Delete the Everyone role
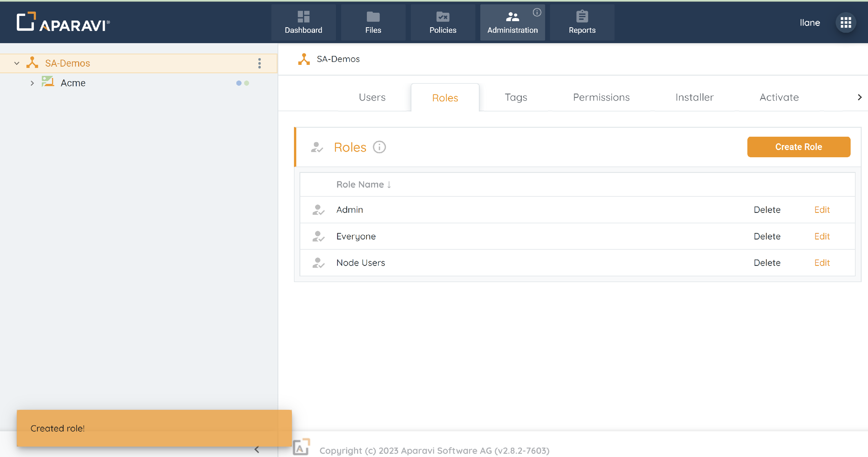Screen dimensions: 868x457 click(x=767, y=236)
